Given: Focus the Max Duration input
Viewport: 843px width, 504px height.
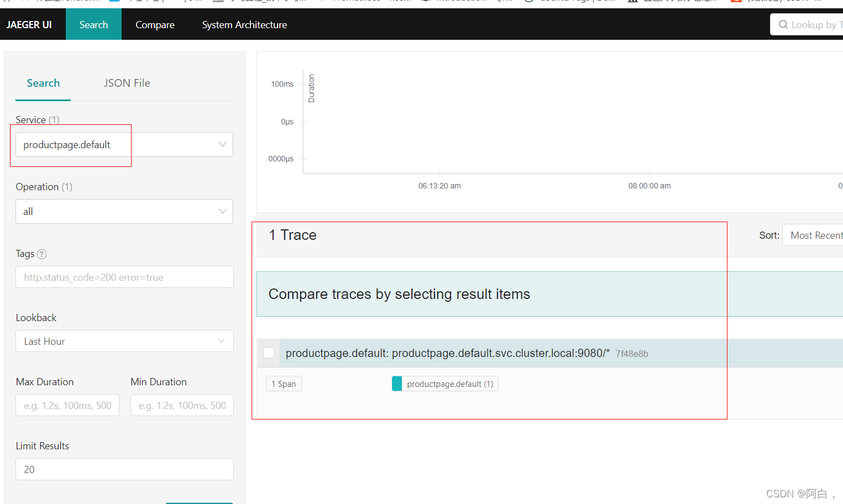Looking at the screenshot, I should point(67,405).
